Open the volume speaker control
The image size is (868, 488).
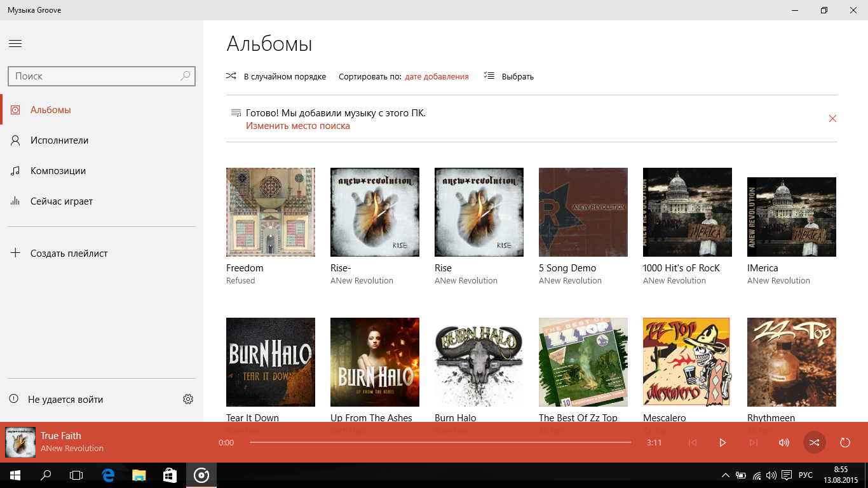point(784,442)
